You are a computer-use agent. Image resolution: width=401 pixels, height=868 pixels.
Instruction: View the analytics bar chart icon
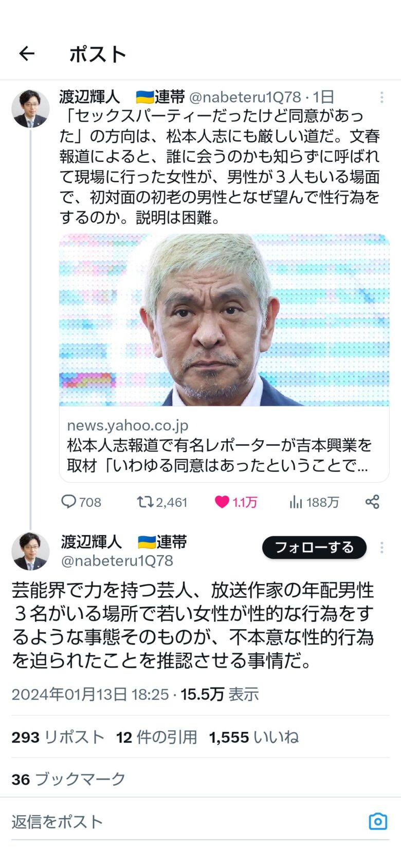coord(296,502)
